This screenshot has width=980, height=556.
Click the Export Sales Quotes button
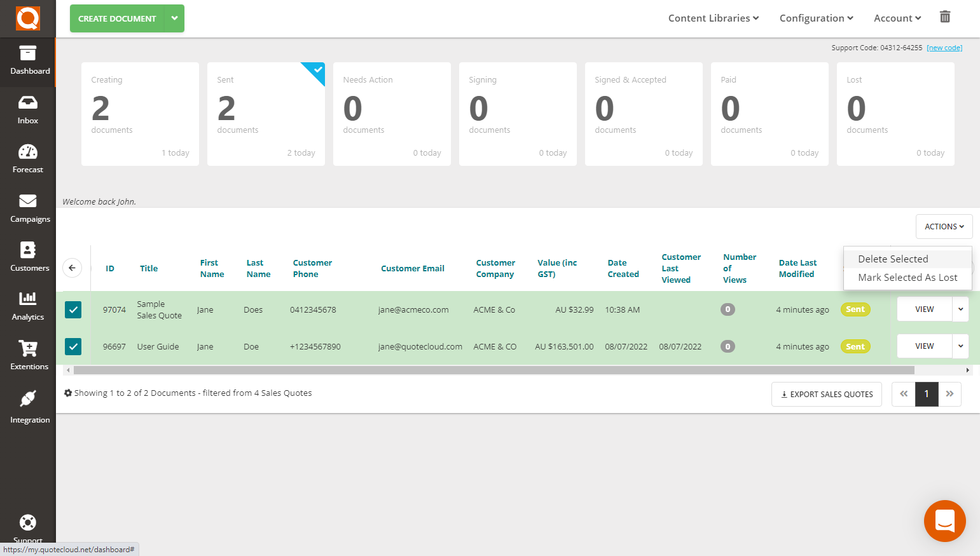pos(826,394)
